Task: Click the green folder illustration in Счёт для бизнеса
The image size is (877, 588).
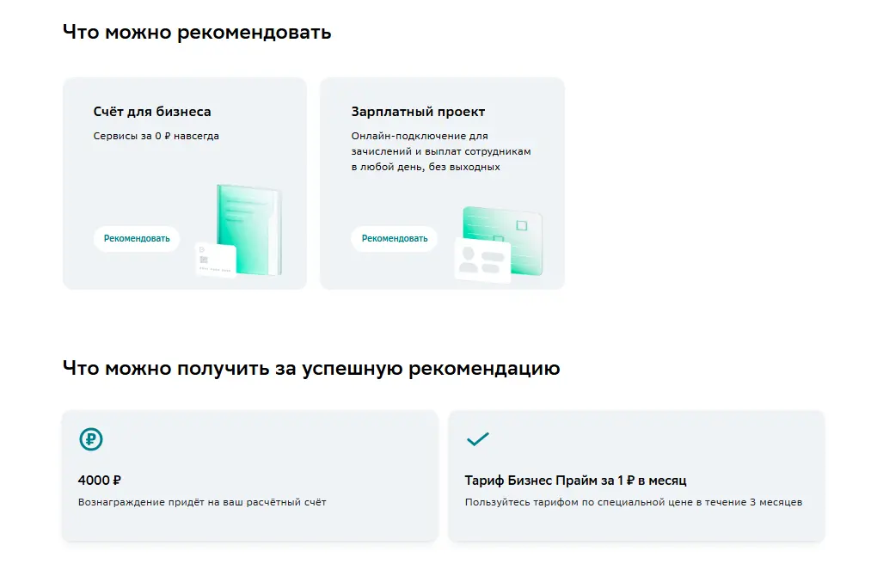Action: click(x=239, y=230)
